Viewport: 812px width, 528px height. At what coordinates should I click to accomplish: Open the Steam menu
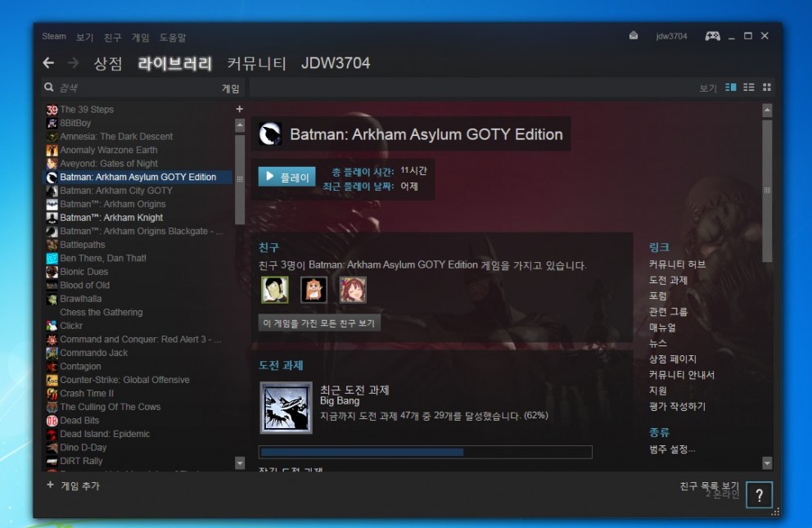(54, 36)
